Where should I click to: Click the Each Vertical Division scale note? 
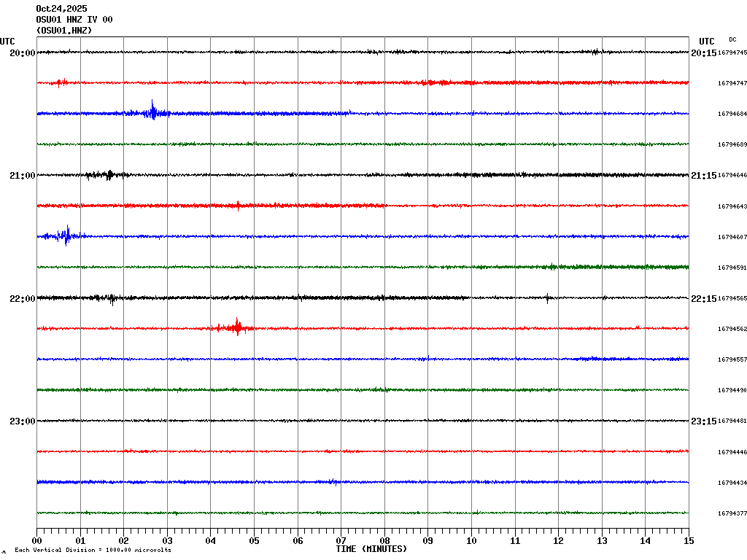[93, 550]
